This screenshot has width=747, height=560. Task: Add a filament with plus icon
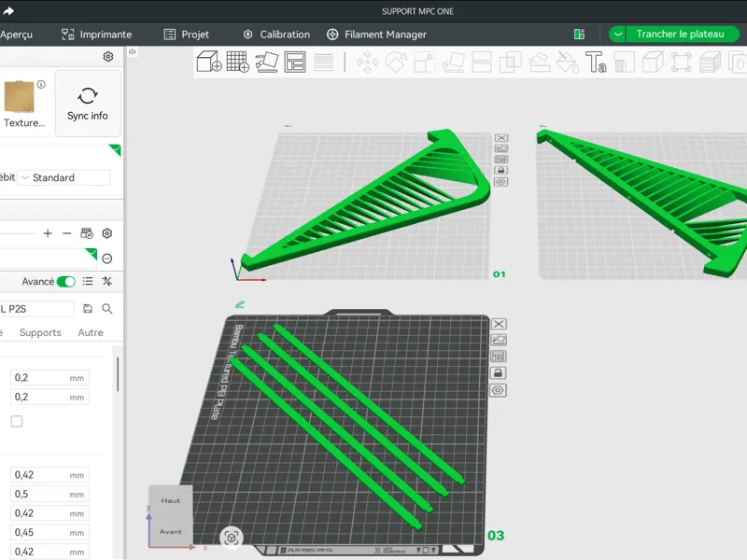click(48, 233)
